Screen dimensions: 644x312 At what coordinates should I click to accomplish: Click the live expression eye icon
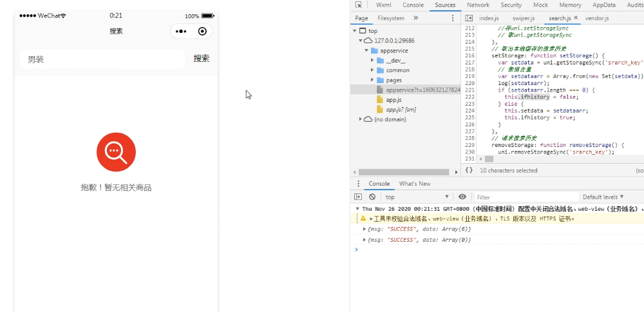click(462, 197)
